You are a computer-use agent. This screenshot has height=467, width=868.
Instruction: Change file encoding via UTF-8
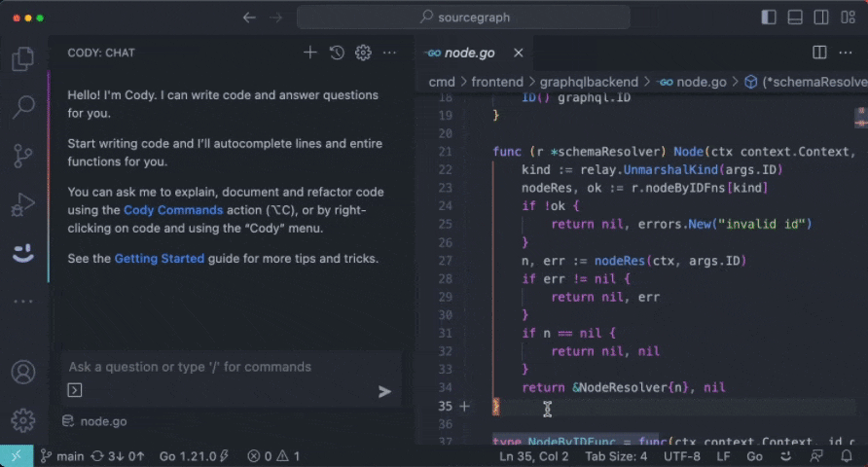[681, 456]
